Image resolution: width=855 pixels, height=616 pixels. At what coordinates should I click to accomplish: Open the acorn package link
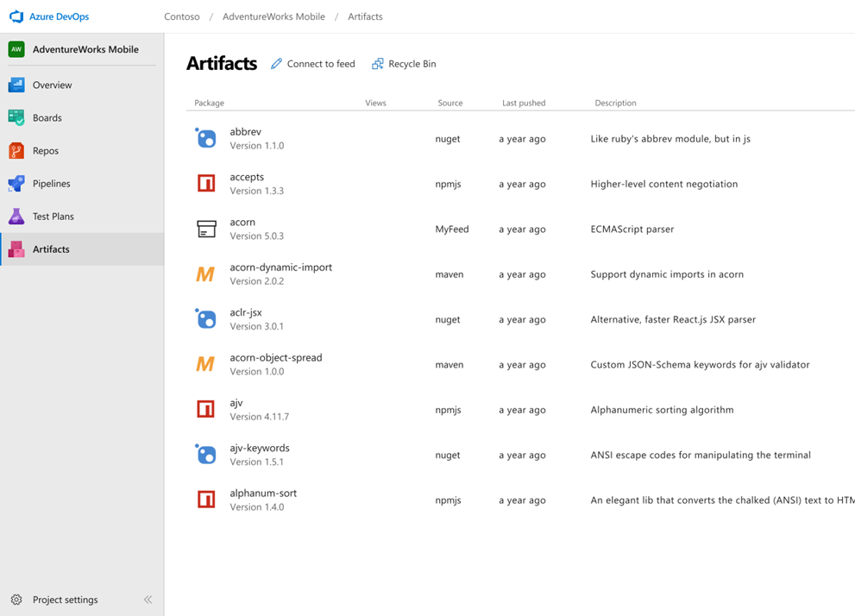coord(242,222)
